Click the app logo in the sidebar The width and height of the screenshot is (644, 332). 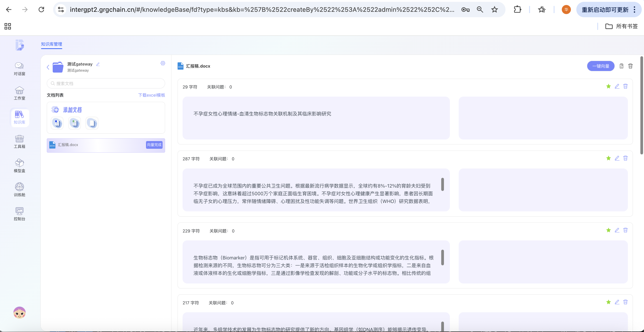[20, 45]
